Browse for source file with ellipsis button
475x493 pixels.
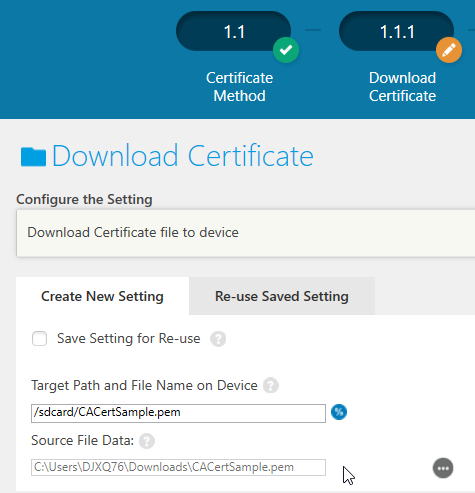click(443, 468)
